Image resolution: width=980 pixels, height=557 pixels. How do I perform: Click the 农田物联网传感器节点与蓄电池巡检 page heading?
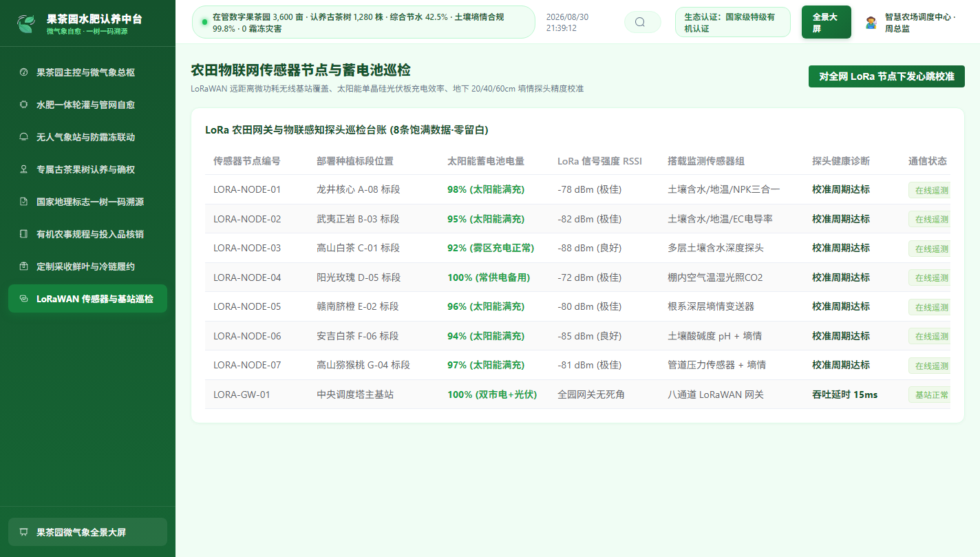[x=301, y=70]
